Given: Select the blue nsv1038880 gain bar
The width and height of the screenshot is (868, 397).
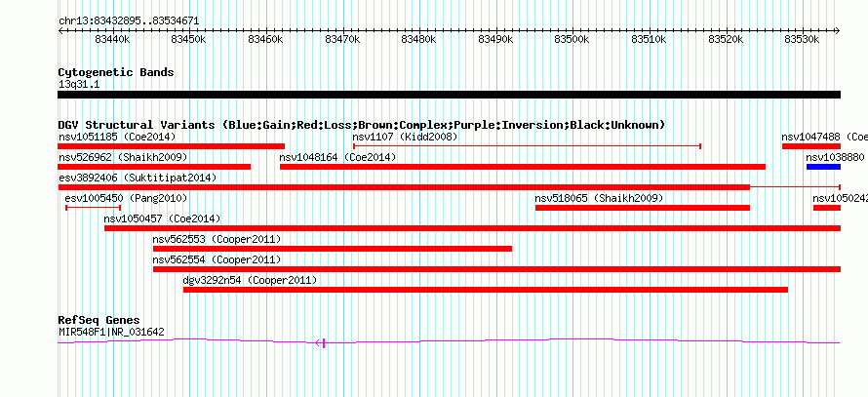Looking at the screenshot, I should [823, 167].
